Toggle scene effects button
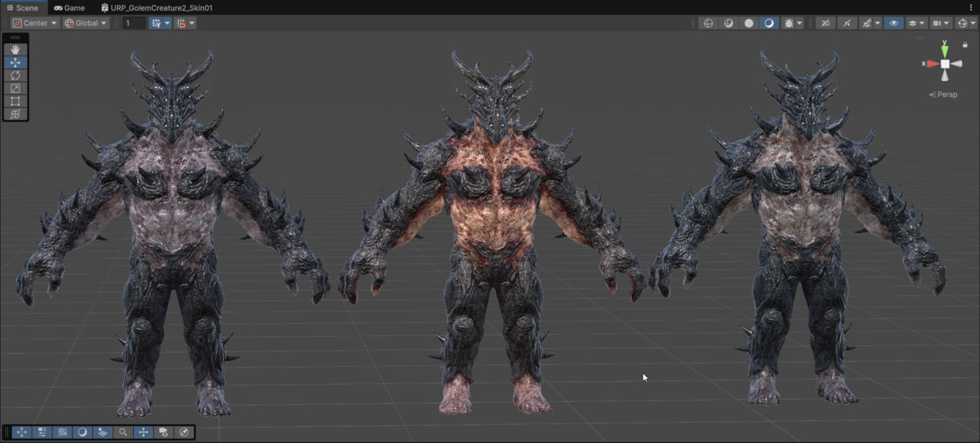Screen dimensions: 980x443 pyautogui.click(x=867, y=24)
